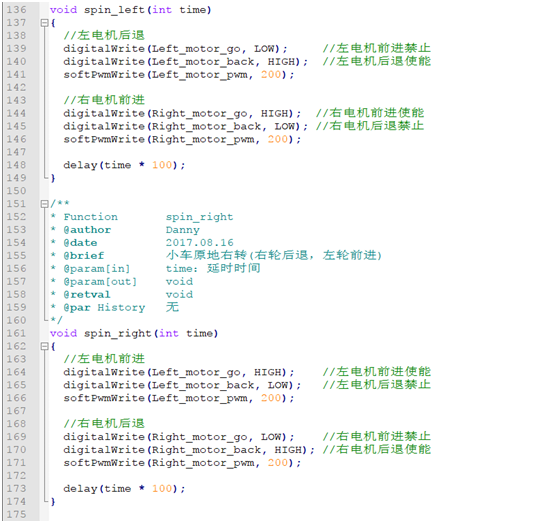Click 'softPwmWrite(Right_motor_pwm, 200);' on line 171
The image size is (558, 523).
tap(182, 463)
